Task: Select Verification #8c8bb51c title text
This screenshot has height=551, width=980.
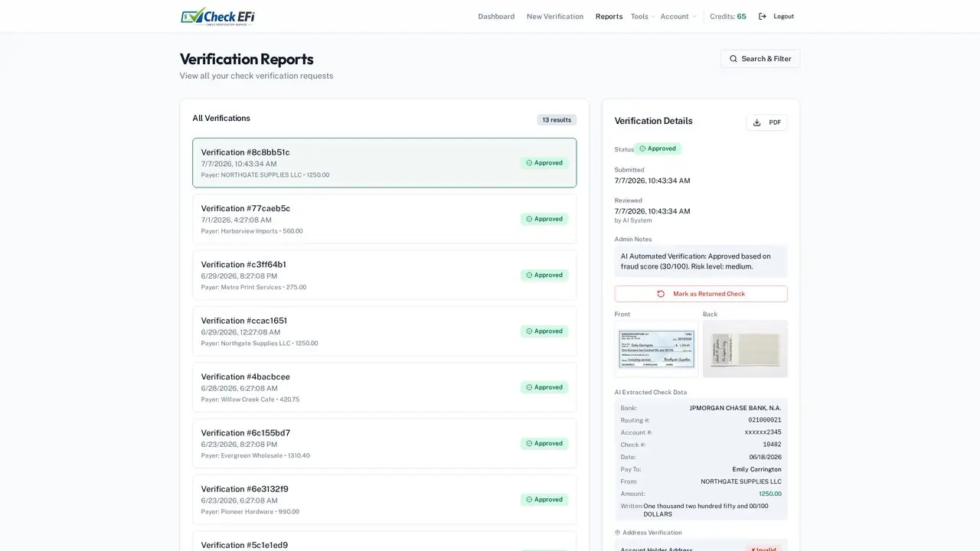Action: pyautogui.click(x=245, y=152)
